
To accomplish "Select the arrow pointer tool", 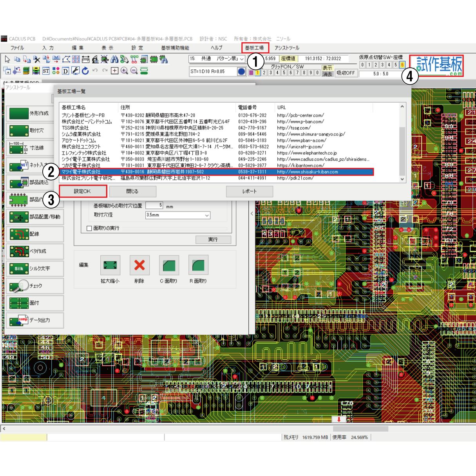I will click(7, 59).
